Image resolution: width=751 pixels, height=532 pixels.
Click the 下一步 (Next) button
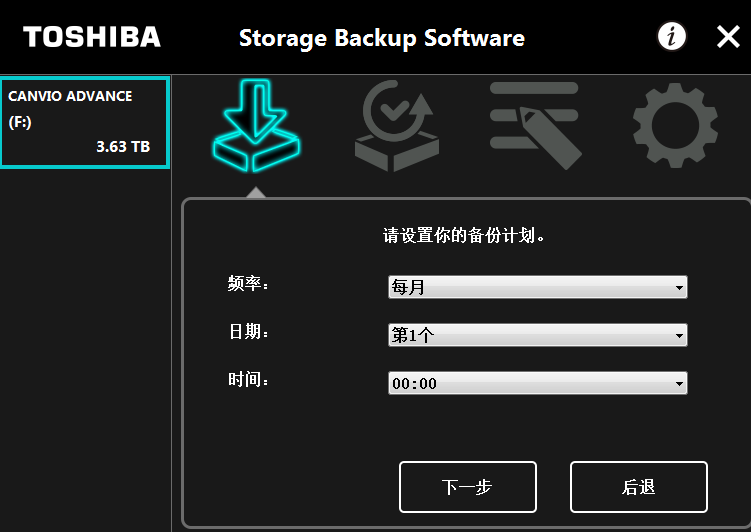467,487
